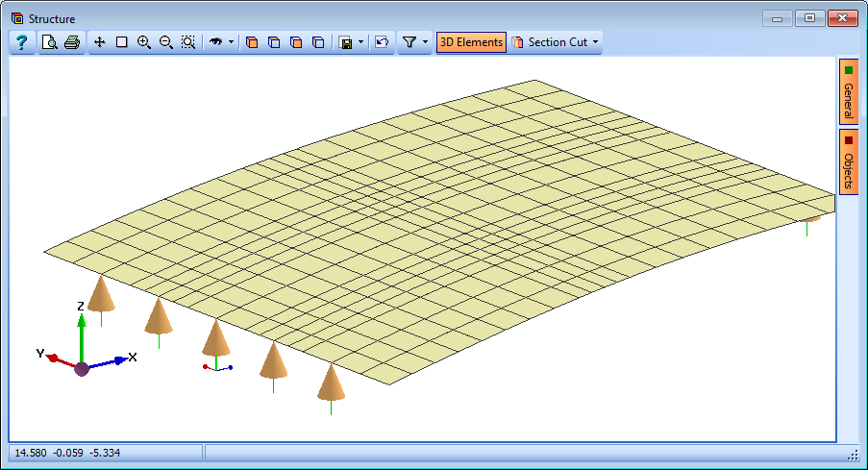Select the first orange cube view

coord(252,42)
